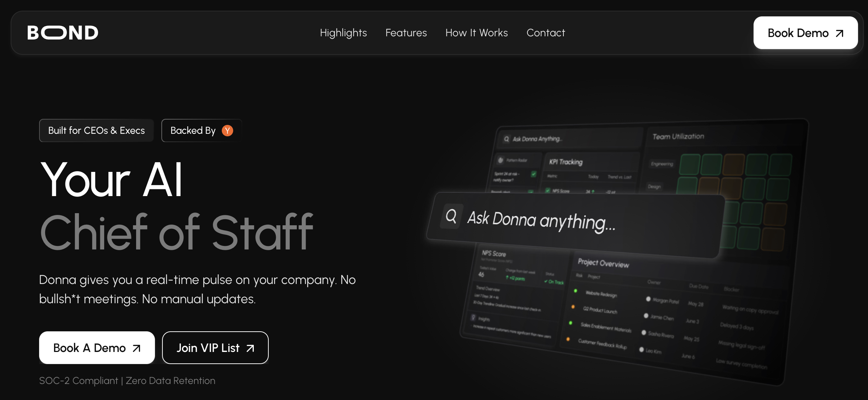Click the orange Y Combinator icon
This screenshot has width=868, height=400.
[x=227, y=131]
